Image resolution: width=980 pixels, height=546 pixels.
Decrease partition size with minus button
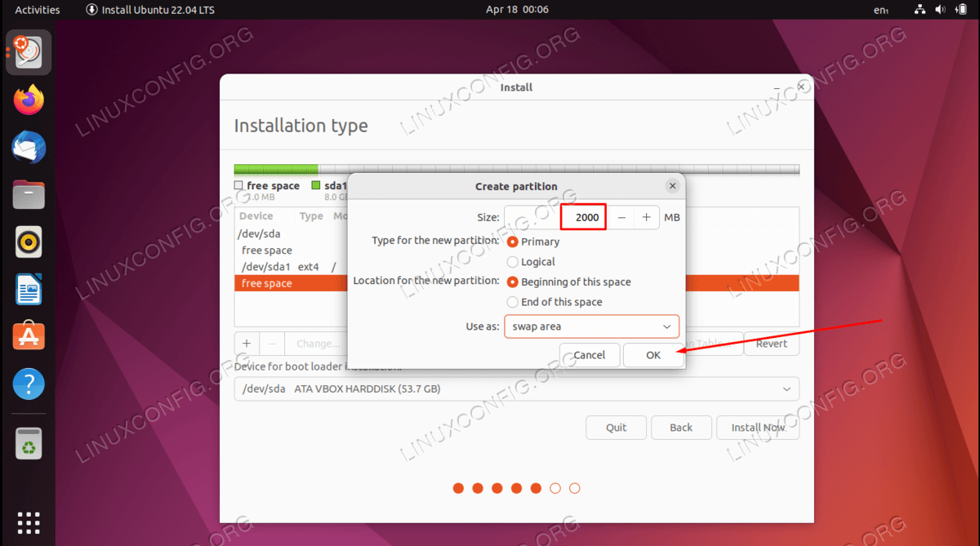tap(622, 217)
